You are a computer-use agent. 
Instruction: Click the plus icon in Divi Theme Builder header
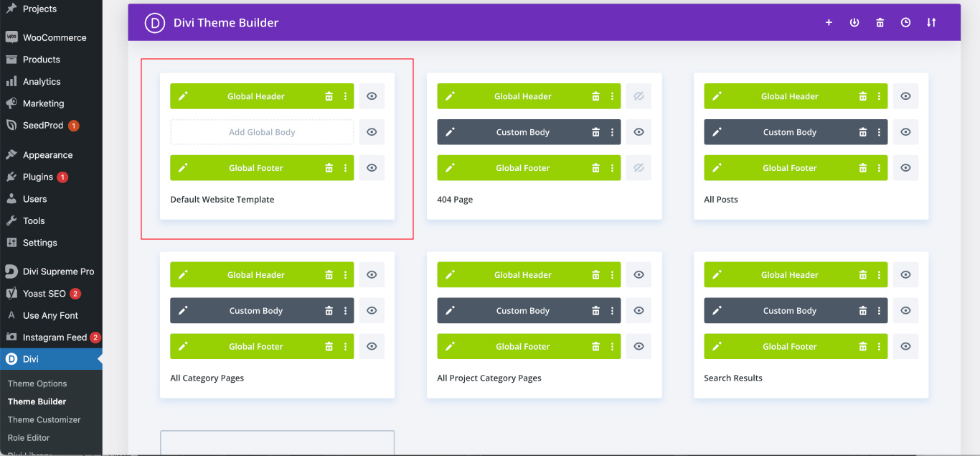click(829, 22)
